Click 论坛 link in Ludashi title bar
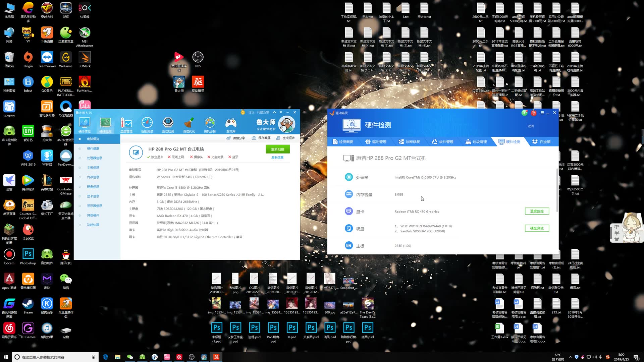The height and width of the screenshot is (362, 644). (x=251, y=112)
